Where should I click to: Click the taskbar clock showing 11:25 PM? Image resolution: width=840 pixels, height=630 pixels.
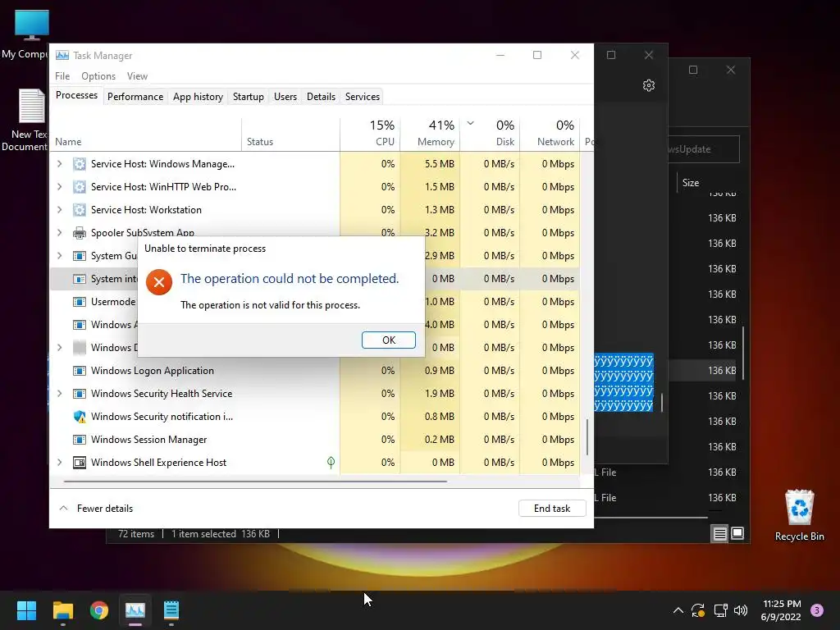point(781,610)
